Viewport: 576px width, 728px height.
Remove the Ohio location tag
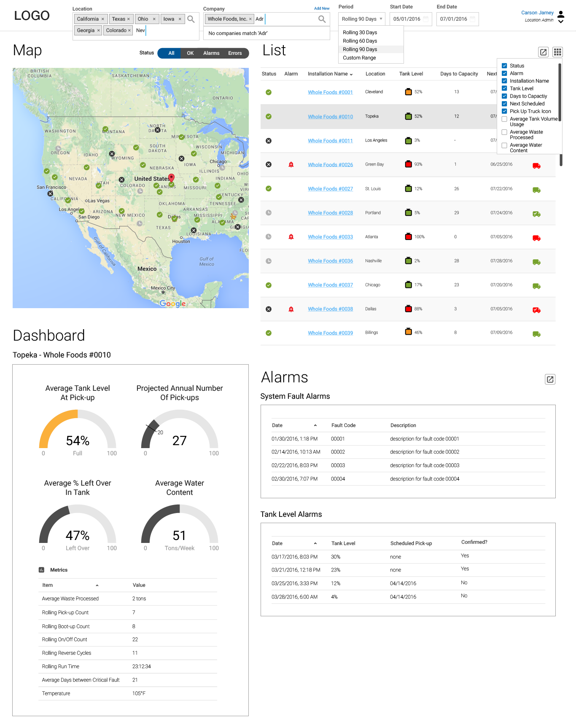(154, 19)
